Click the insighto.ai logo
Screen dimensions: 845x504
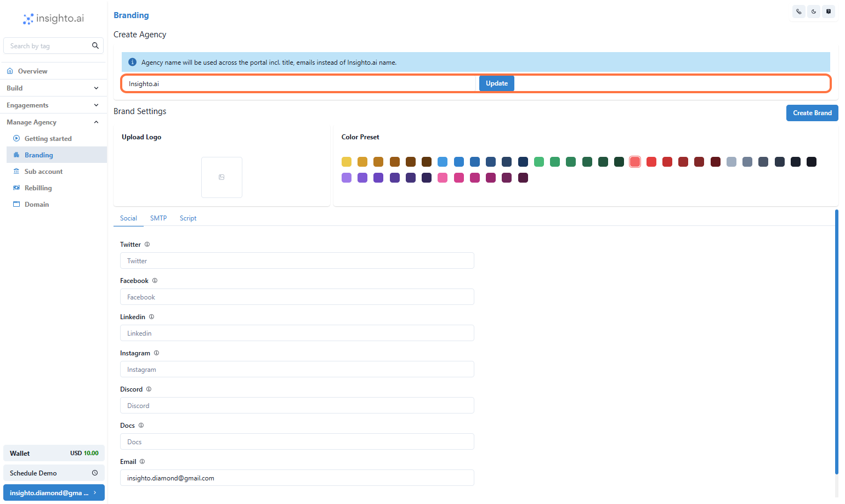coord(53,19)
